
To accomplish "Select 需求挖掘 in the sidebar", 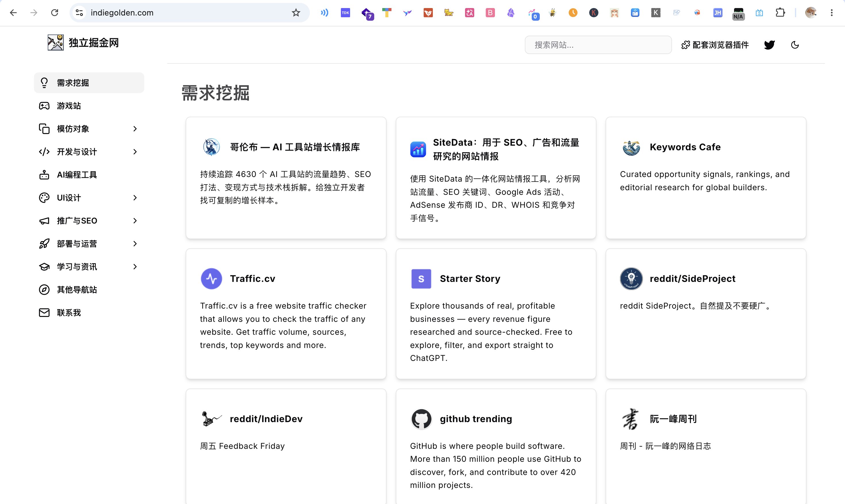I will click(89, 83).
